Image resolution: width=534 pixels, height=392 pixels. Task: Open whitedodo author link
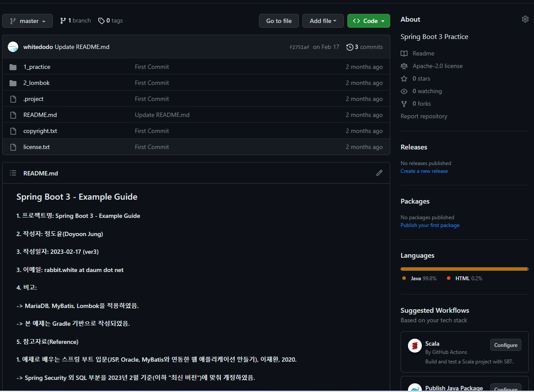coord(38,47)
